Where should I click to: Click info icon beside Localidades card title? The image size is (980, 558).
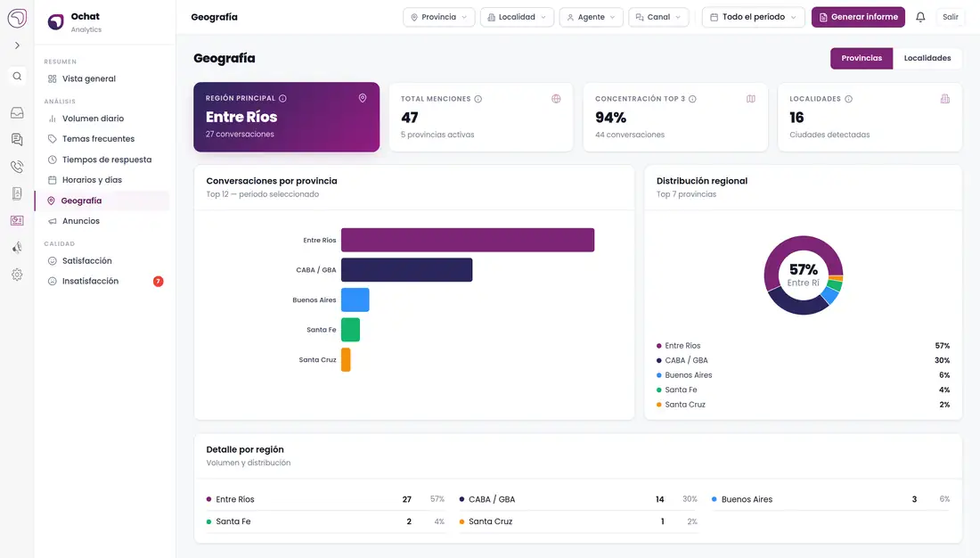849,99
